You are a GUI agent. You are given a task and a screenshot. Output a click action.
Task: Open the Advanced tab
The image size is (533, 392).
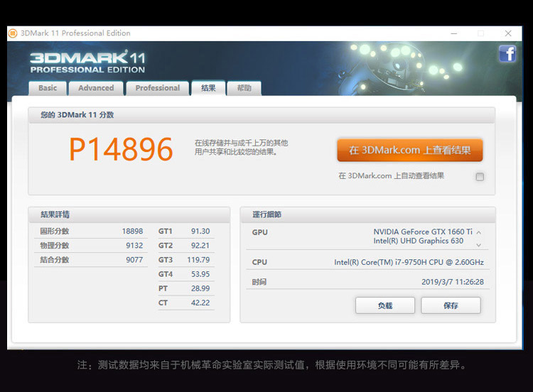tap(96, 88)
